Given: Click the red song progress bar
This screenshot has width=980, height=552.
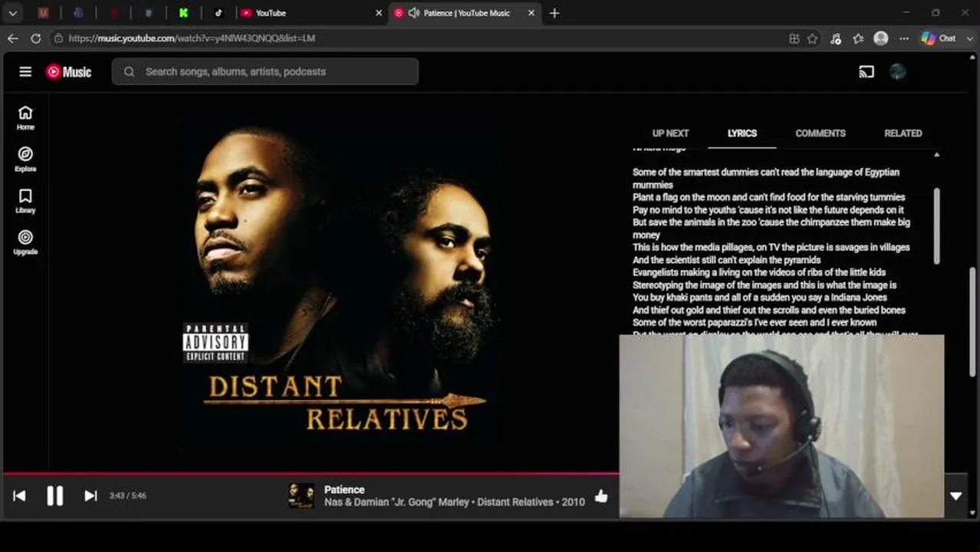Looking at the screenshot, I should click(x=311, y=474).
